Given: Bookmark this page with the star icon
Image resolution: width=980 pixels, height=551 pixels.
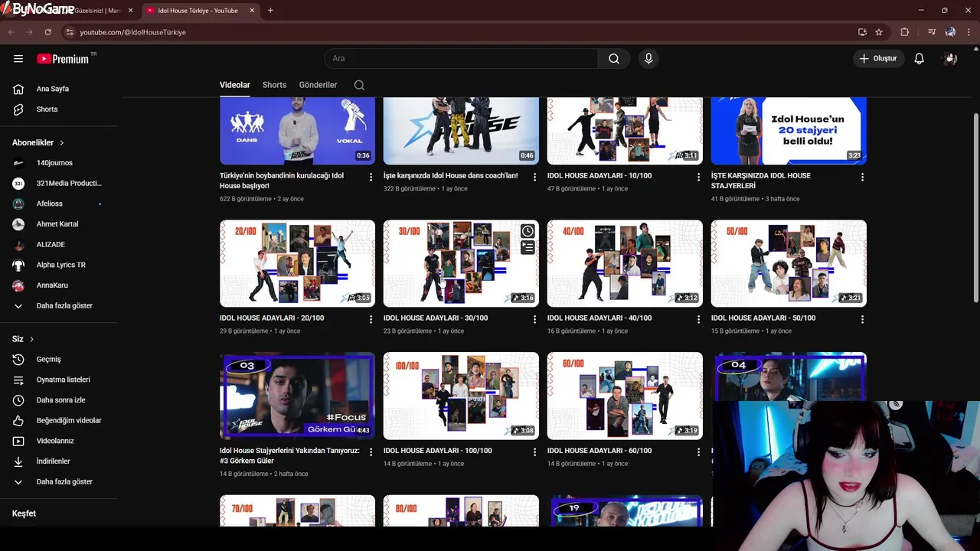Looking at the screenshot, I should [879, 32].
